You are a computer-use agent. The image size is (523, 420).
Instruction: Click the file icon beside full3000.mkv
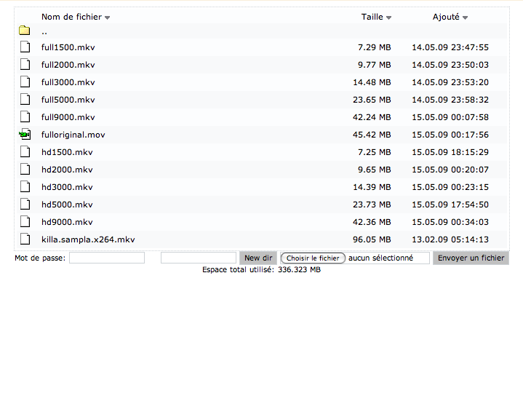point(25,82)
